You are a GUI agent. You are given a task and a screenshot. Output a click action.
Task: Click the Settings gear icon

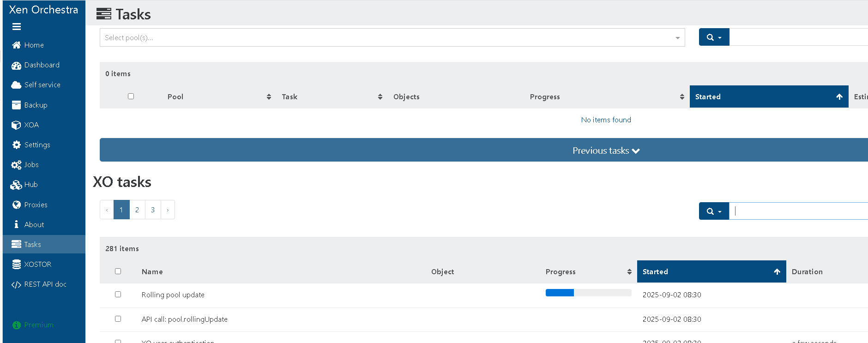point(17,145)
